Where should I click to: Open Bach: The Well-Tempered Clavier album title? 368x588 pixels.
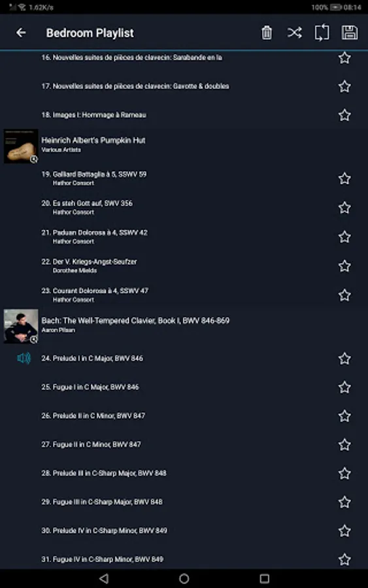tap(135, 321)
